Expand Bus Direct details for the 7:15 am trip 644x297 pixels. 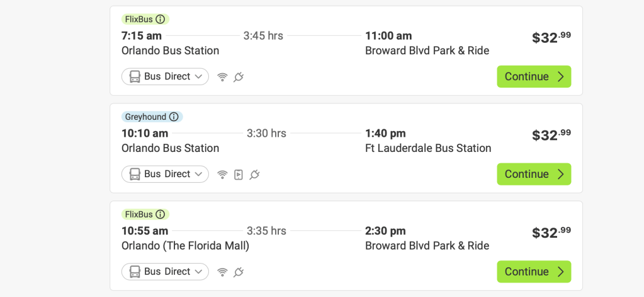tap(165, 77)
